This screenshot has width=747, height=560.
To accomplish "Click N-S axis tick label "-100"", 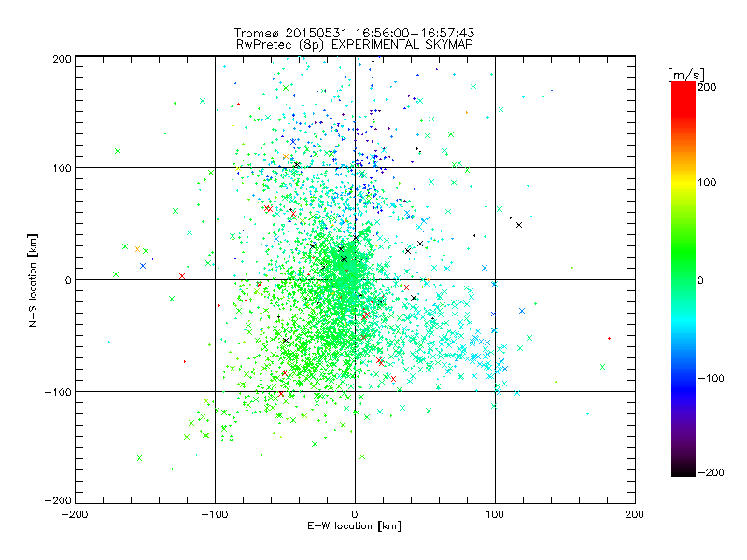I will (x=58, y=392).
